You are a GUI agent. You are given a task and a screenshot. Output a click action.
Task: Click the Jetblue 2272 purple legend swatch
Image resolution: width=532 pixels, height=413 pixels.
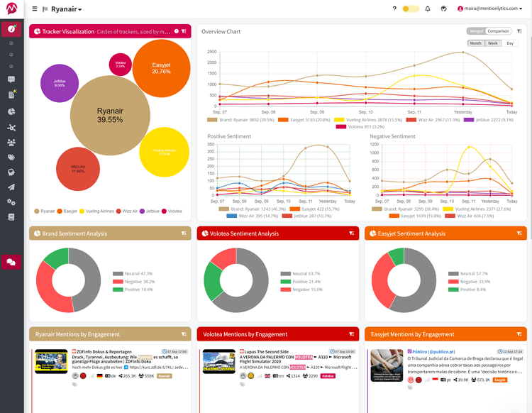tap(469, 120)
